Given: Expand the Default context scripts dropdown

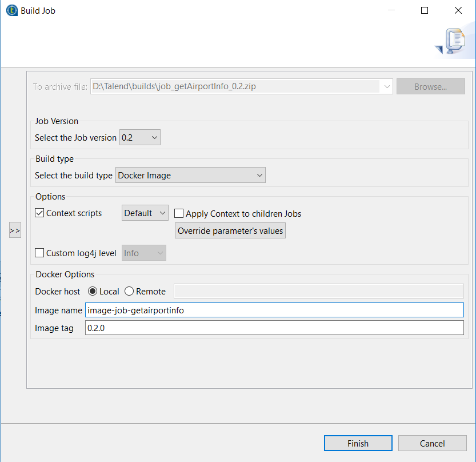Looking at the screenshot, I should [145, 213].
